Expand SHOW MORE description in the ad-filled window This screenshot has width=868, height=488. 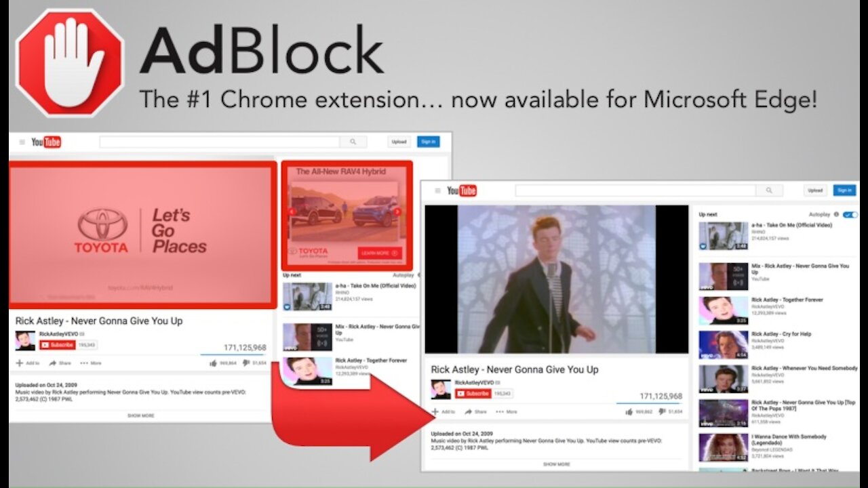140,415
